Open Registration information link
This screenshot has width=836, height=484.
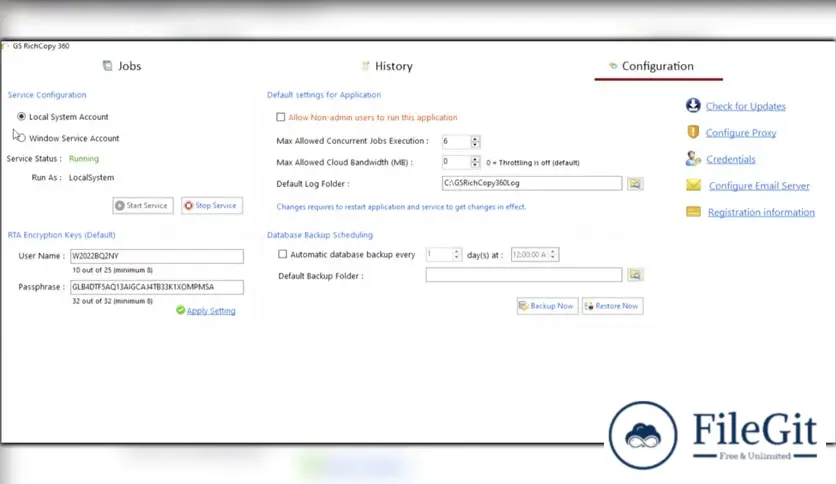point(761,212)
